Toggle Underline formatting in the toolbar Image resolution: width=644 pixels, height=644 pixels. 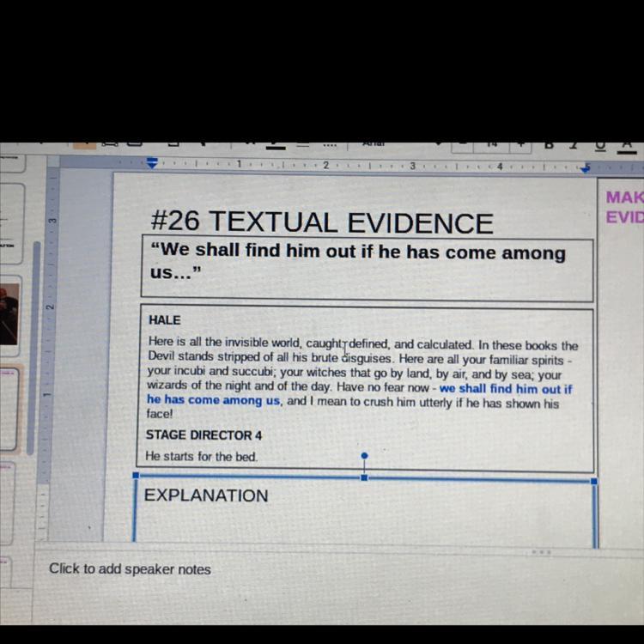(600, 146)
